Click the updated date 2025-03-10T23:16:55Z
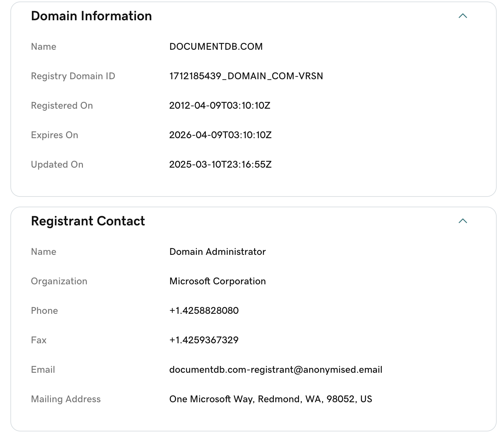 (220, 165)
